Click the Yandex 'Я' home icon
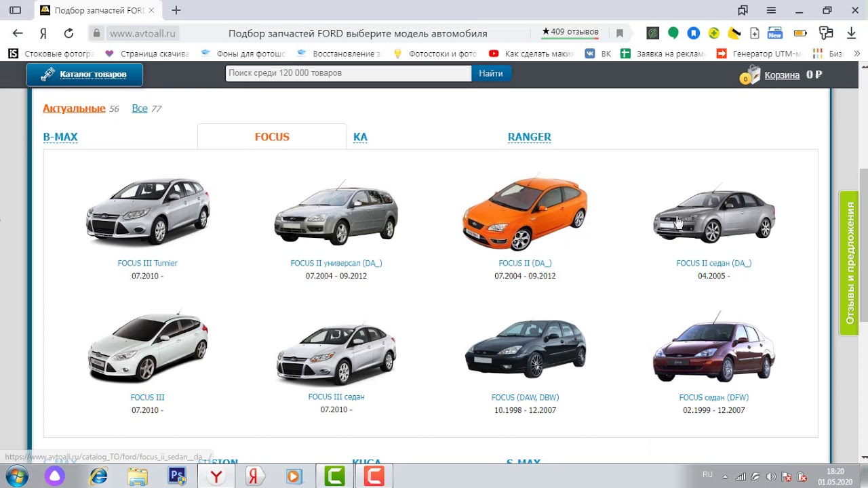 coord(43,33)
